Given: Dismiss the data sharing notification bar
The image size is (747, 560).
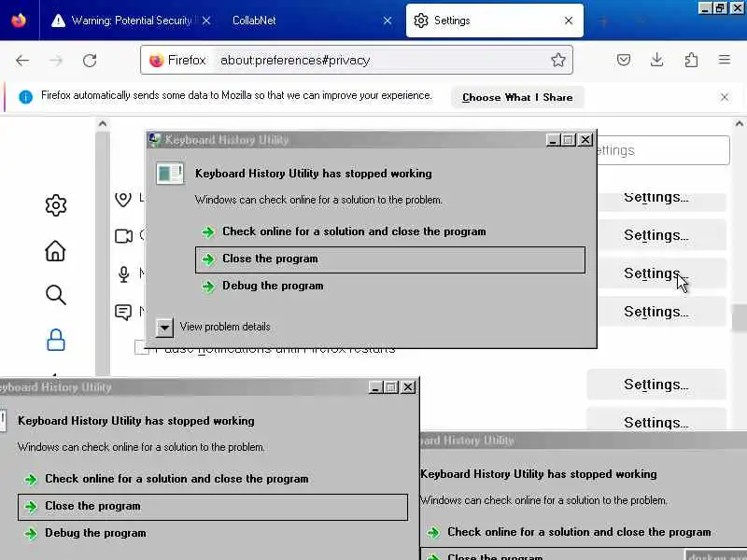Looking at the screenshot, I should [x=725, y=97].
